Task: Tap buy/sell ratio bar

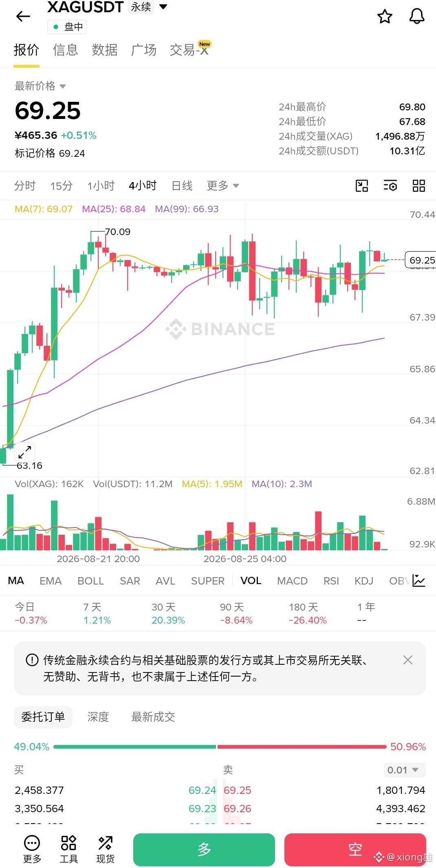Action: tap(220, 747)
